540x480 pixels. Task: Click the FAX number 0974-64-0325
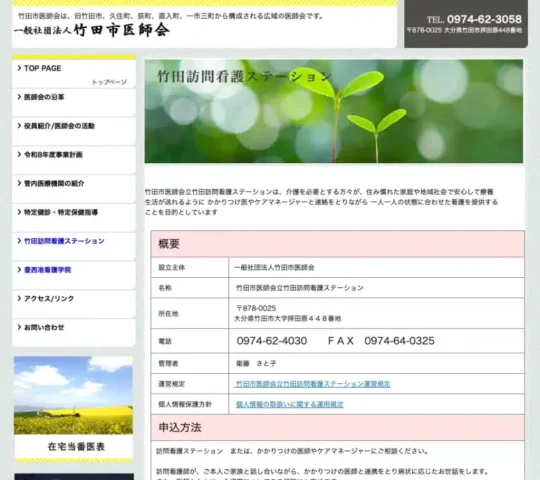[399, 341]
